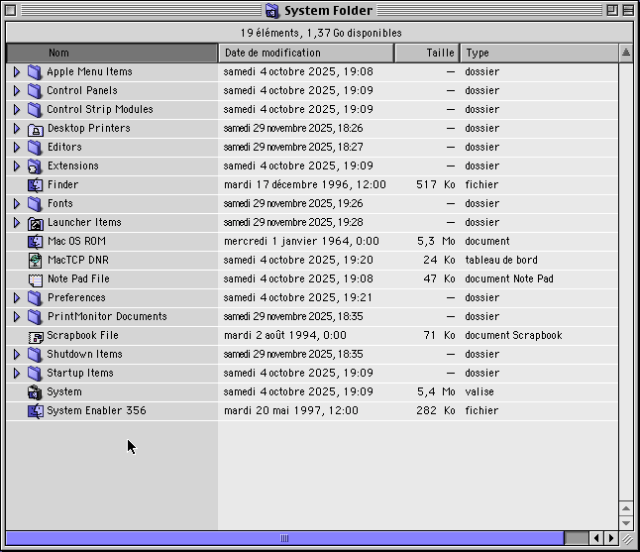Click the Desktop Printers folder icon
The width and height of the screenshot is (640, 552).
pos(35,129)
